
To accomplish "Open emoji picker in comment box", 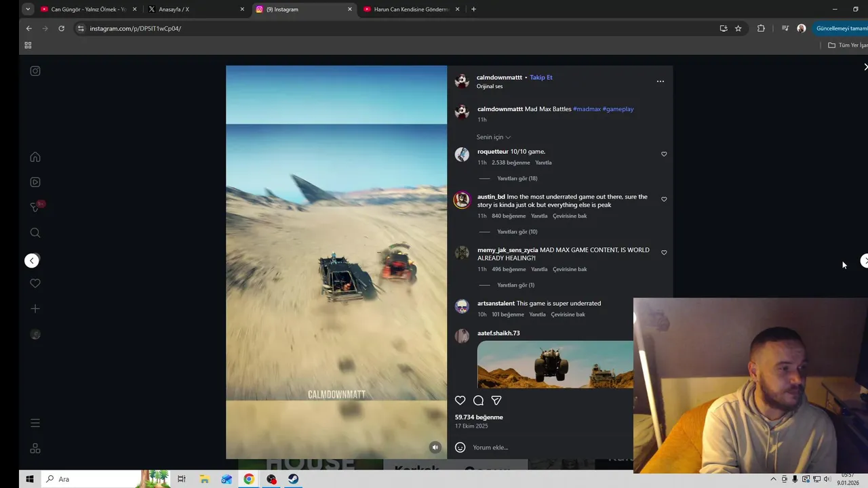I will tap(460, 447).
